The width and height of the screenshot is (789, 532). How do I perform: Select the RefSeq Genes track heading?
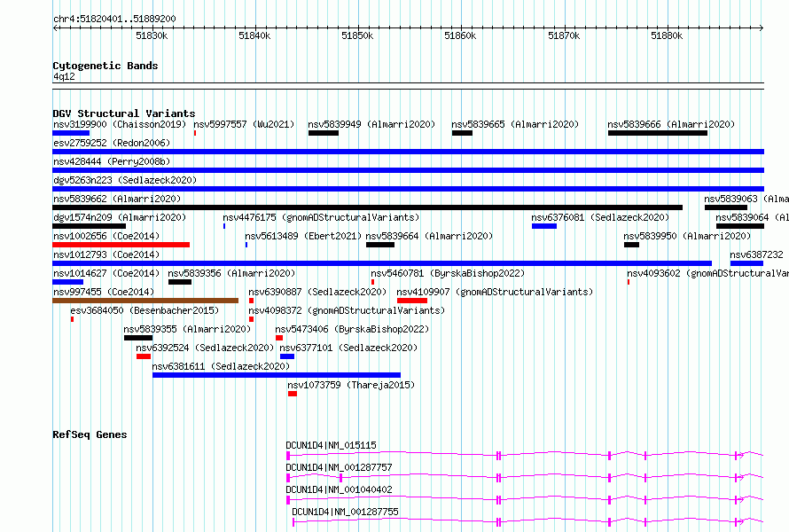pos(90,434)
